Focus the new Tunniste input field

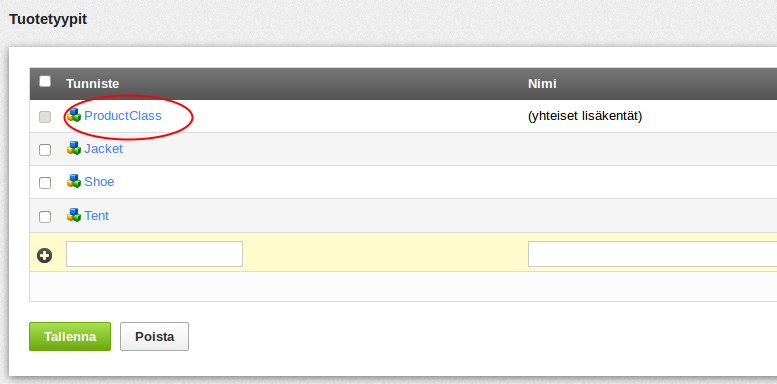[x=155, y=254]
